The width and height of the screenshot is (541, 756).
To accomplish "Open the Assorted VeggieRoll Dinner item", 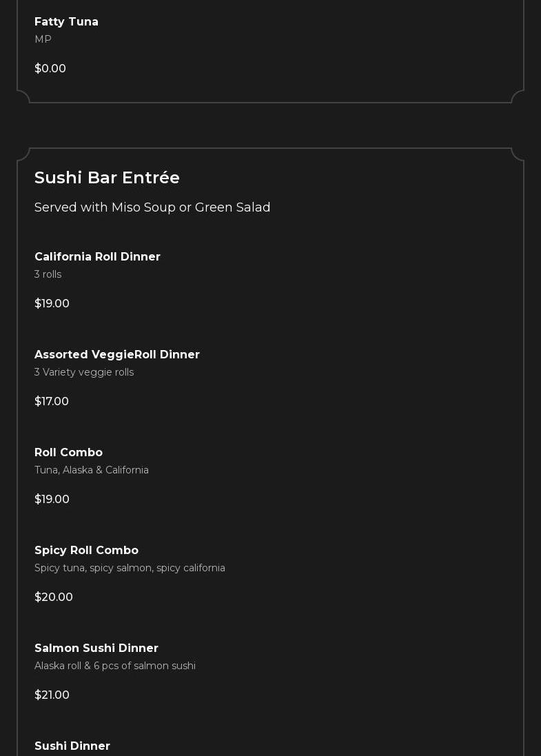I will point(117,355).
